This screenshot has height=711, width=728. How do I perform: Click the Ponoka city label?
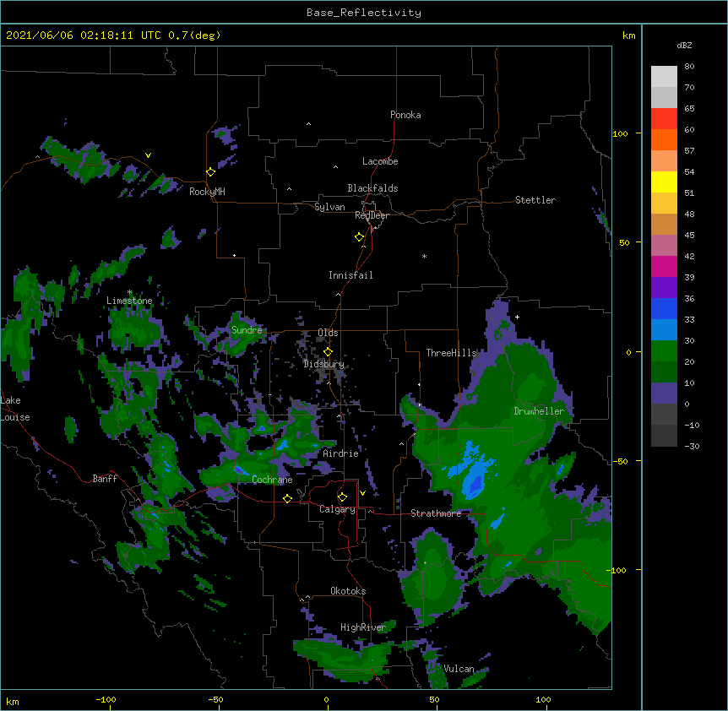405,115
